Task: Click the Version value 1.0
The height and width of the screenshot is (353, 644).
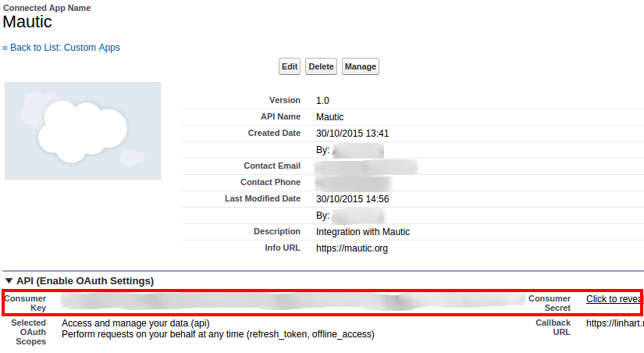Action: 323,101
